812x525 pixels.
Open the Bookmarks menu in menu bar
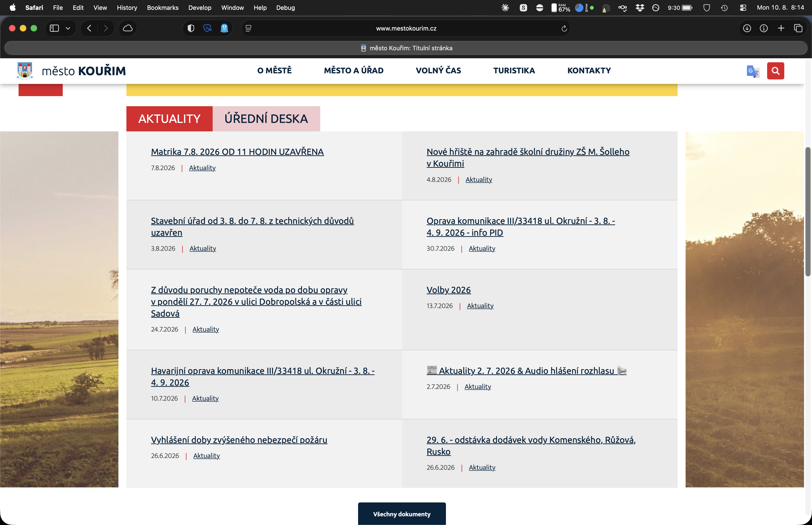coord(163,8)
